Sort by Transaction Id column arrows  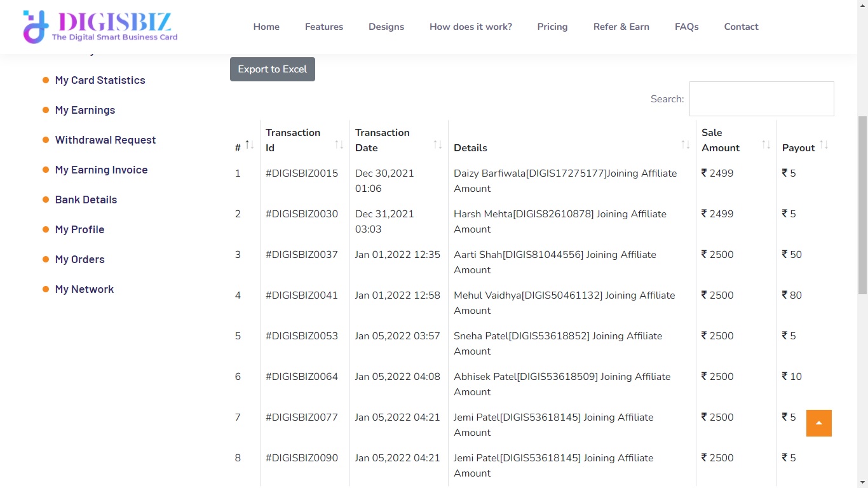coord(339,146)
